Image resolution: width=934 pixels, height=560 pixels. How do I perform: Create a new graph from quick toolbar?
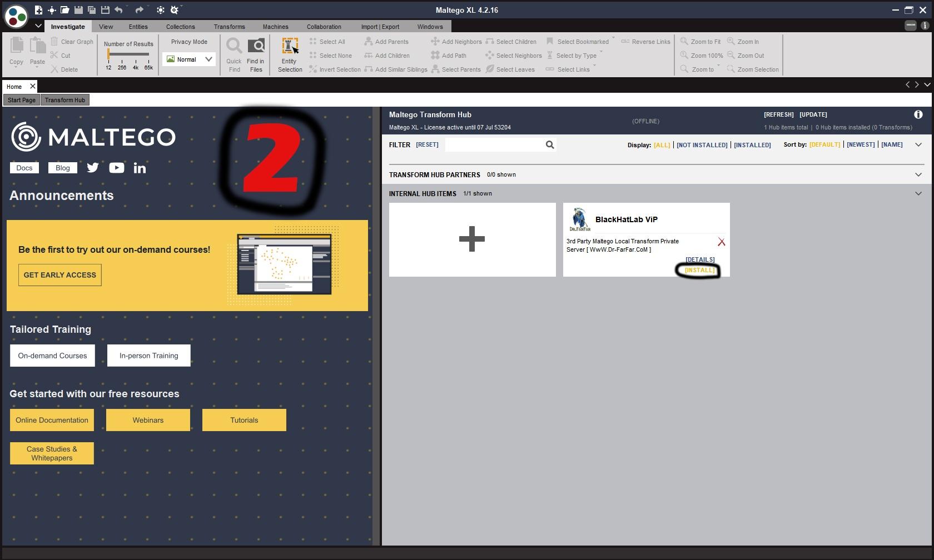pyautogui.click(x=38, y=10)
